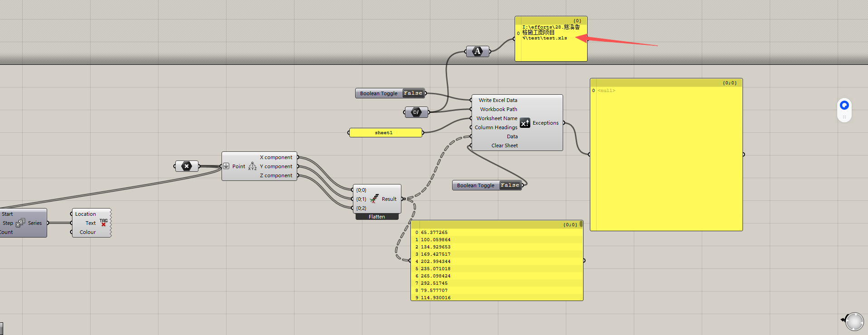The height and width of the screenshot is (335, 868).
Task: Click the arrow modifier on the Point input
Action: [226, 166]
